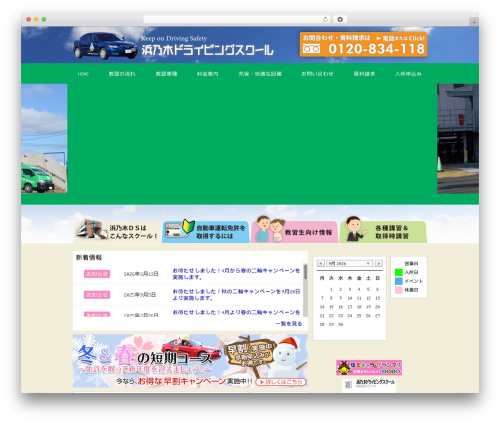
Task: Click the dark circular icon beside the address bar
Action: click(340, 19)
